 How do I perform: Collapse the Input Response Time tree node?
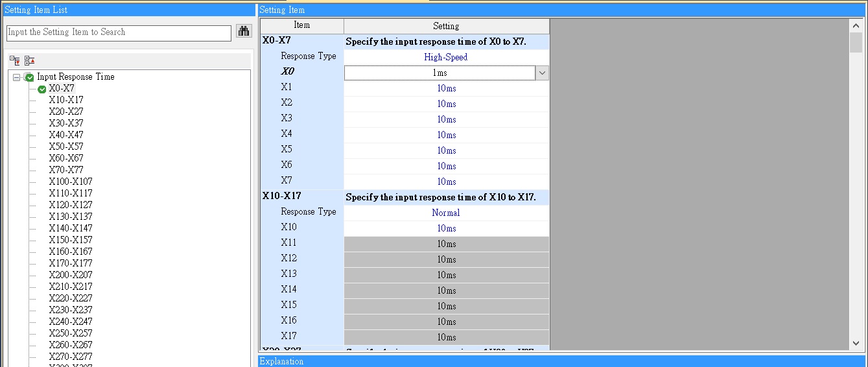pos(17,77)
